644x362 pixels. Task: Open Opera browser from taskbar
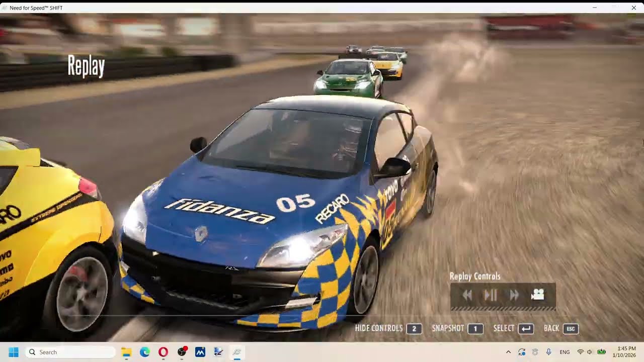click(x=163, y=352)
